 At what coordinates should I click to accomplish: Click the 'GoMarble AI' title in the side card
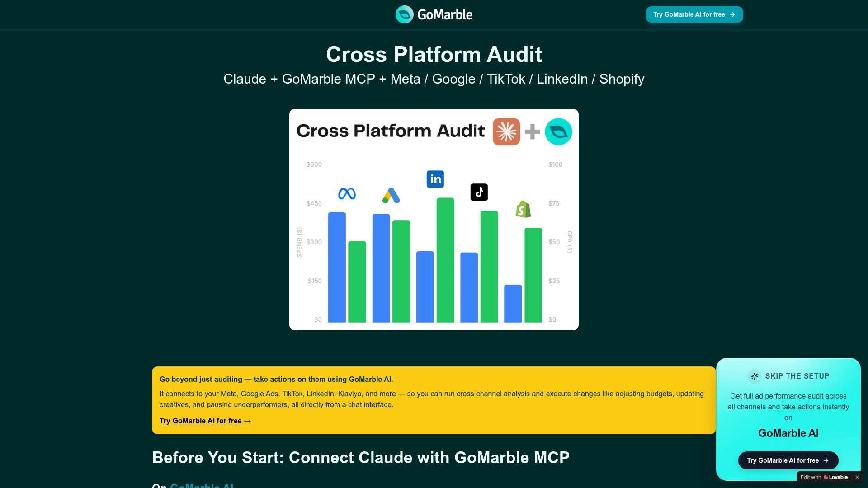[x=788, y=433]
